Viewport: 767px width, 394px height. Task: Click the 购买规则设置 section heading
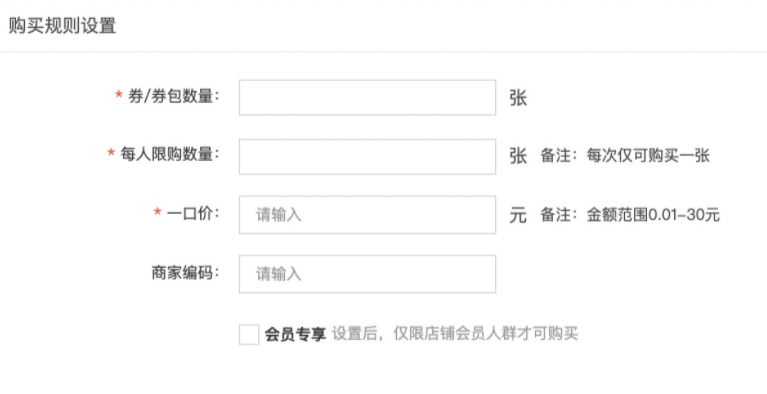tap(62, 25)
